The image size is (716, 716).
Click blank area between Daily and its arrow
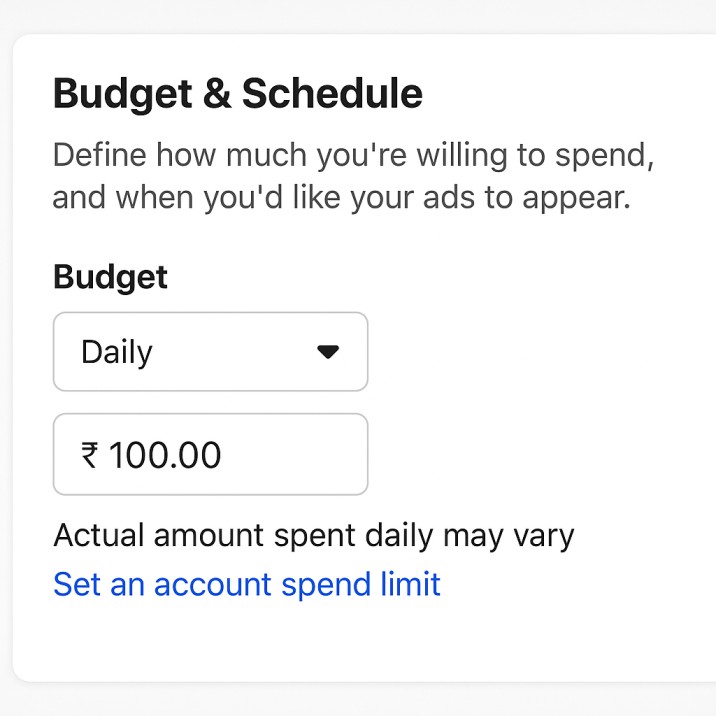click(235, 352)
